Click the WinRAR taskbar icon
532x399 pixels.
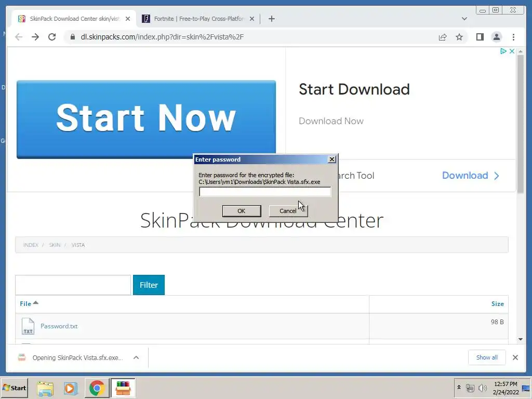point(123,388)
